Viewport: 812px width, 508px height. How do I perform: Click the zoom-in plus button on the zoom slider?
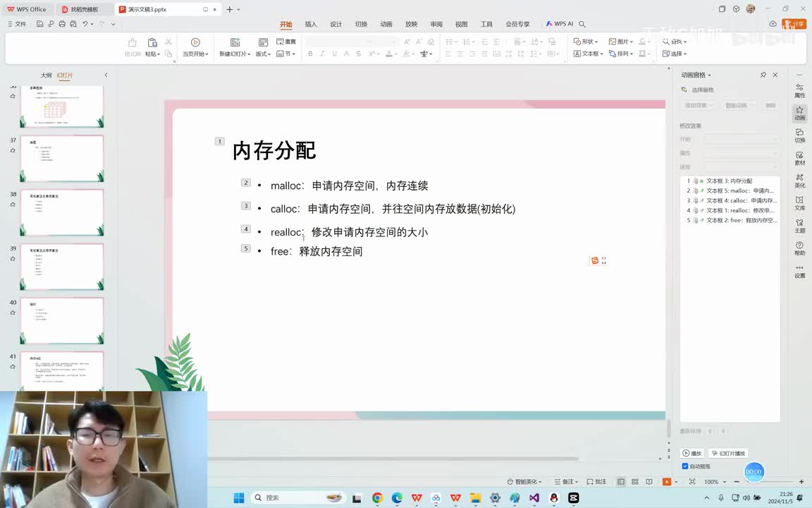(x=801, y=482)
